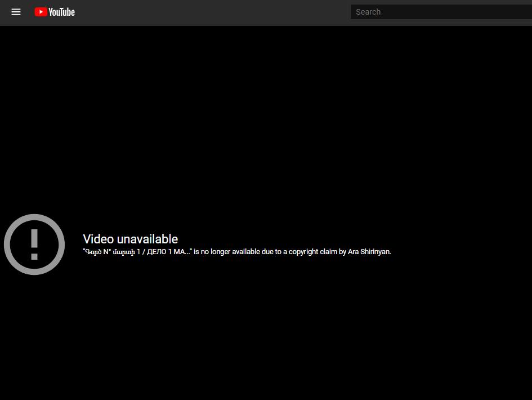The width and height of the screenshot is (532, 400).
Task: Click the red YouTube play logo
Action: click(41, 12)
